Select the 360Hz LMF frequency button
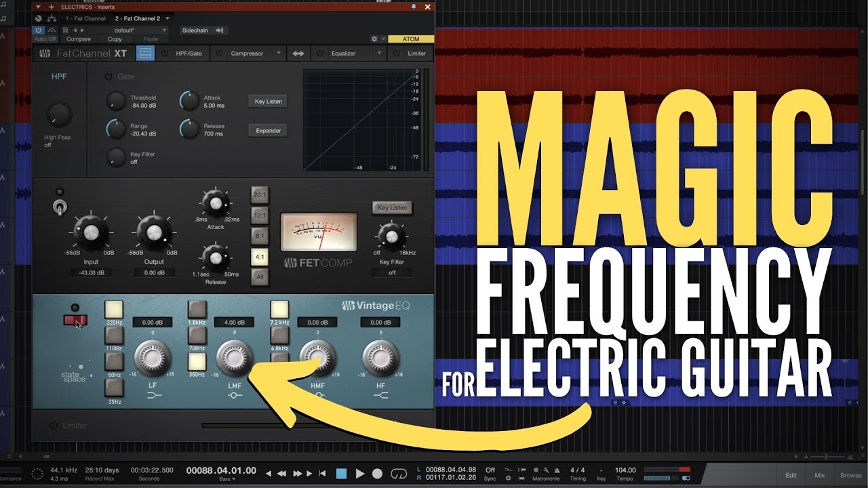Image resolution: width=868 pixels, height=488 pixels. pyautogui.click(x=197, y=361)
